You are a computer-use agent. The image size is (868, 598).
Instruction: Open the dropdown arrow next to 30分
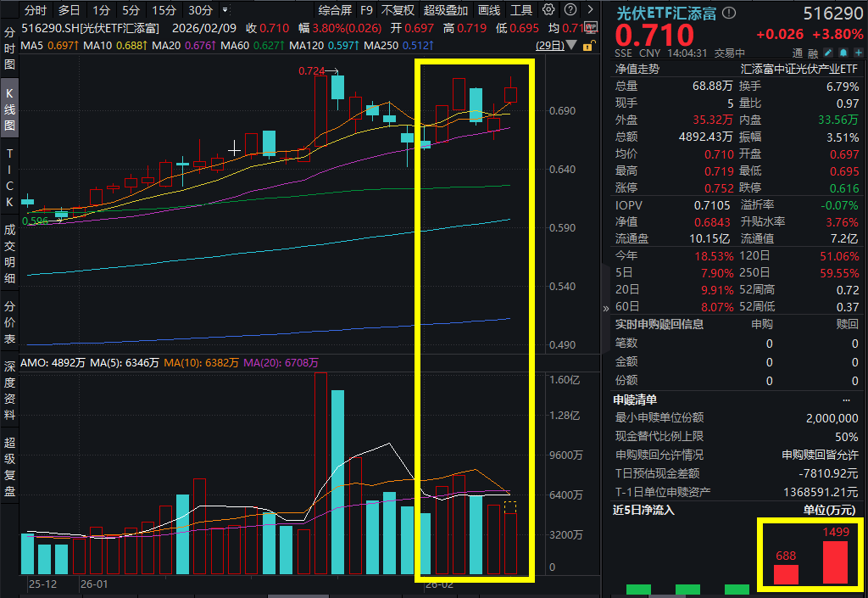click(x=225, y=10)
